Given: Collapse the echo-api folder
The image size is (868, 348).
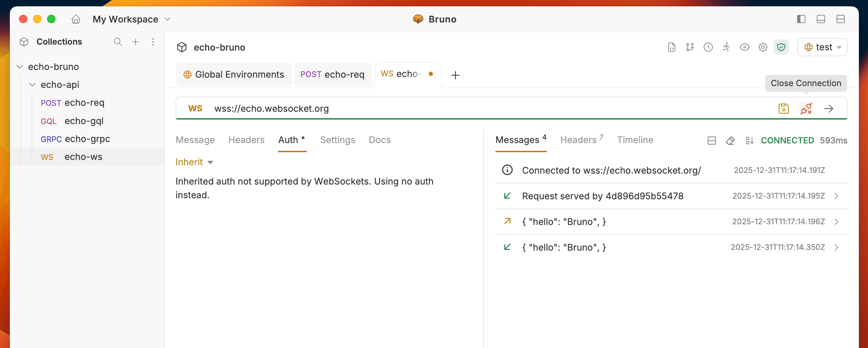Looking at the screenshot, I should coord(32,85).
